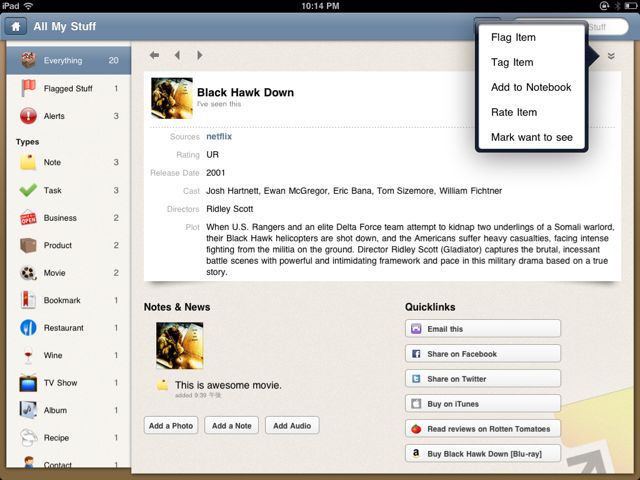Click Add a Photo button

[x=171, y=426]
